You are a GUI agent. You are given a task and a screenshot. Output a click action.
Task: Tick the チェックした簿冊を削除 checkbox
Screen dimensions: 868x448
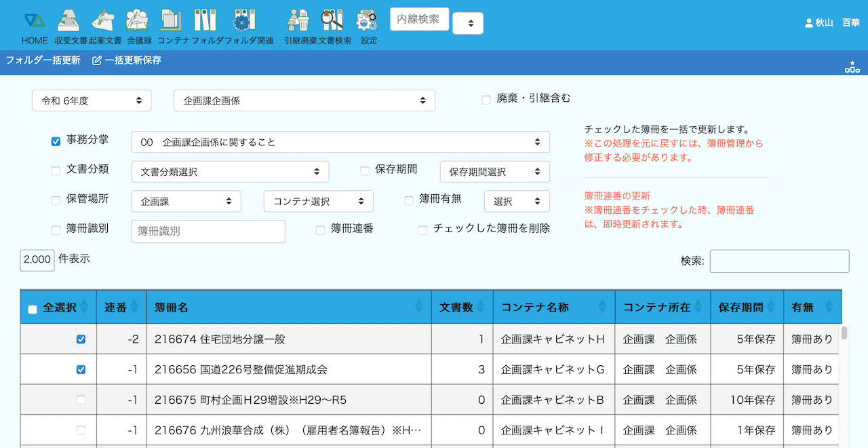pos(422,230)
